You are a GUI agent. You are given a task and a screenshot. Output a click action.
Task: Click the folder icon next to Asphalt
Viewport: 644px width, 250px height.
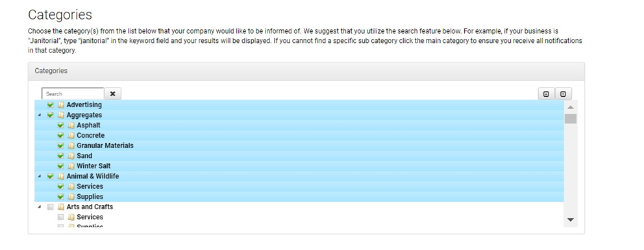(71, 125)
